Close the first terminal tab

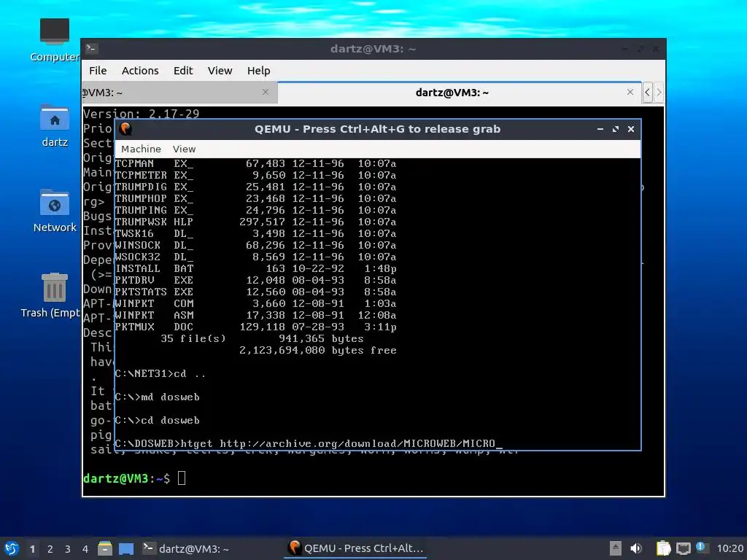[266, 92]
